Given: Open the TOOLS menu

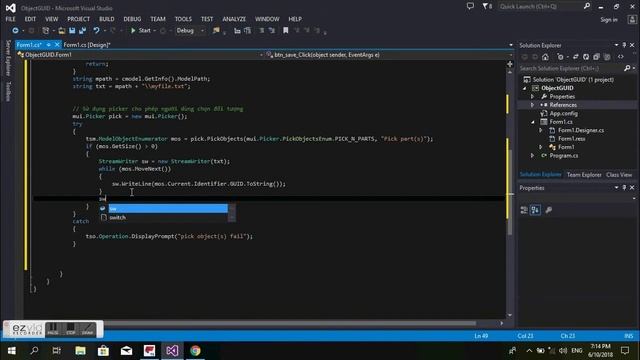Looking at the screenshot, I should pyautogui.click(x=183, y=19).
